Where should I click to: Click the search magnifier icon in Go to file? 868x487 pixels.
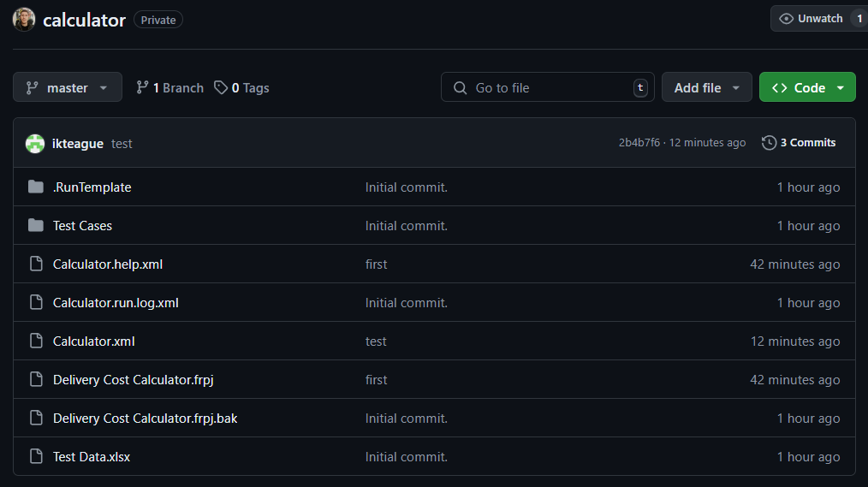[460, 87]
